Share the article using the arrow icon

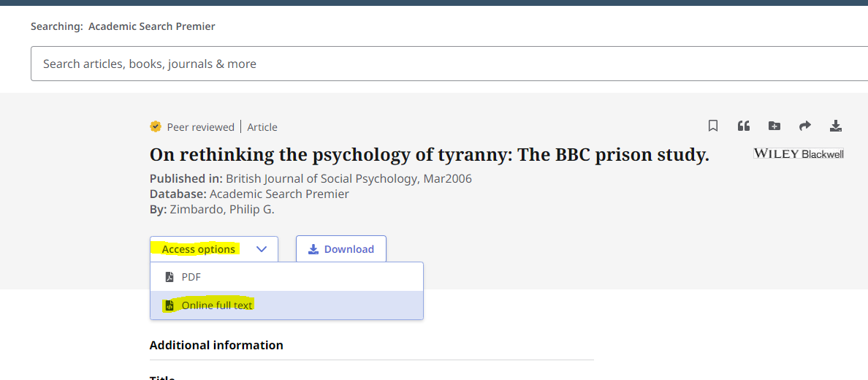click(805, 126)
